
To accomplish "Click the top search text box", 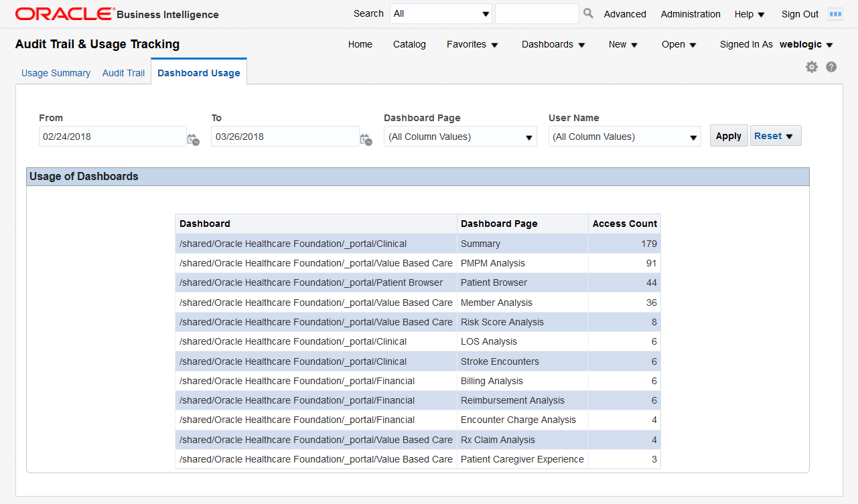I will tap(537, 14).
